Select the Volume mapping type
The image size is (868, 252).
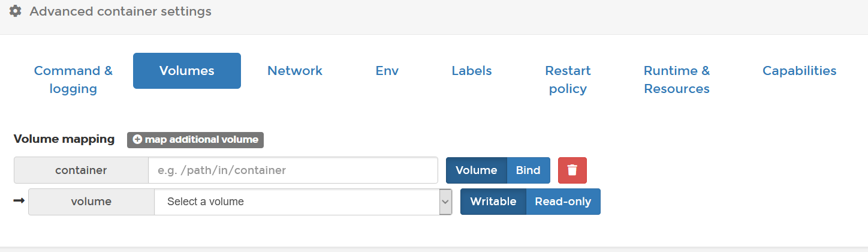[x=476, y=170]
